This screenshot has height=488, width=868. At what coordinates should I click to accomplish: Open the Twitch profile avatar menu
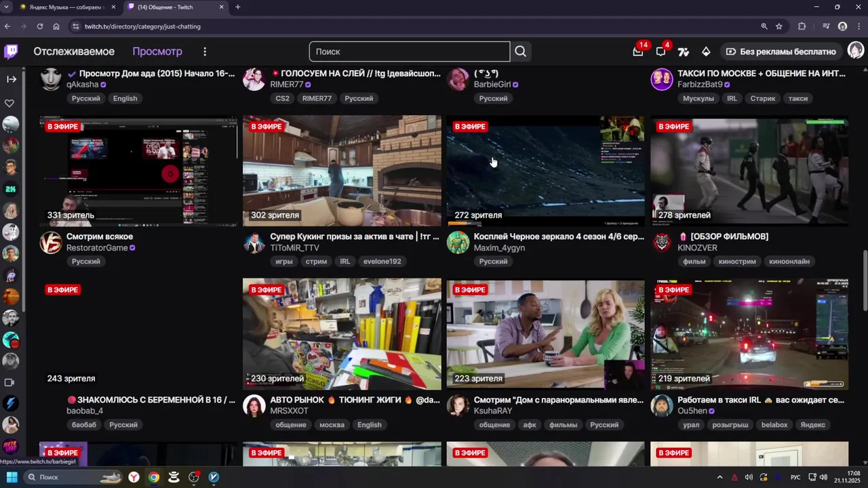tap(856, 52)
